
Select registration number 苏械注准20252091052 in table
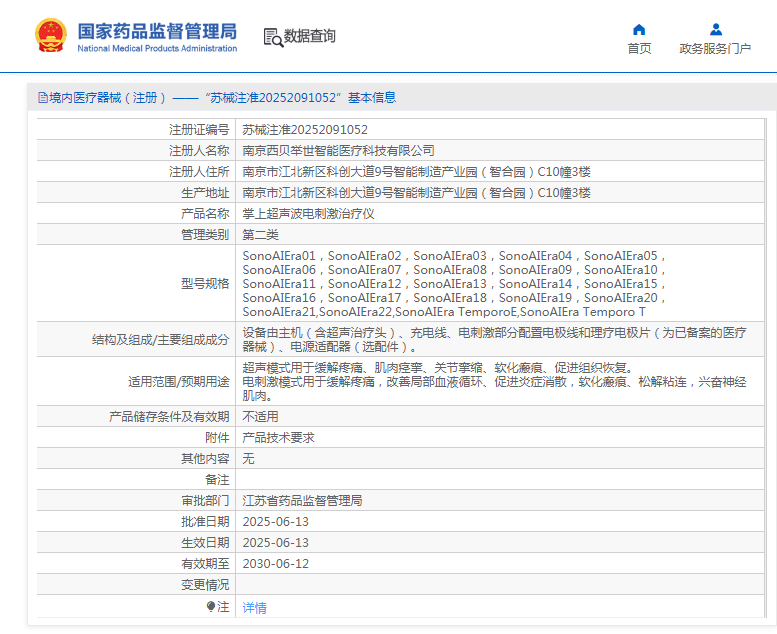pyautogui.click(x=305, y=130)
